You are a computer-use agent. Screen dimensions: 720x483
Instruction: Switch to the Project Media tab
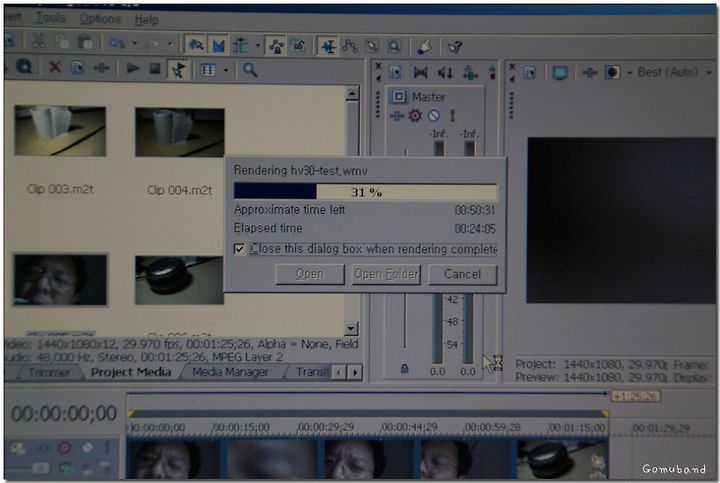click(x=131, y=372)
